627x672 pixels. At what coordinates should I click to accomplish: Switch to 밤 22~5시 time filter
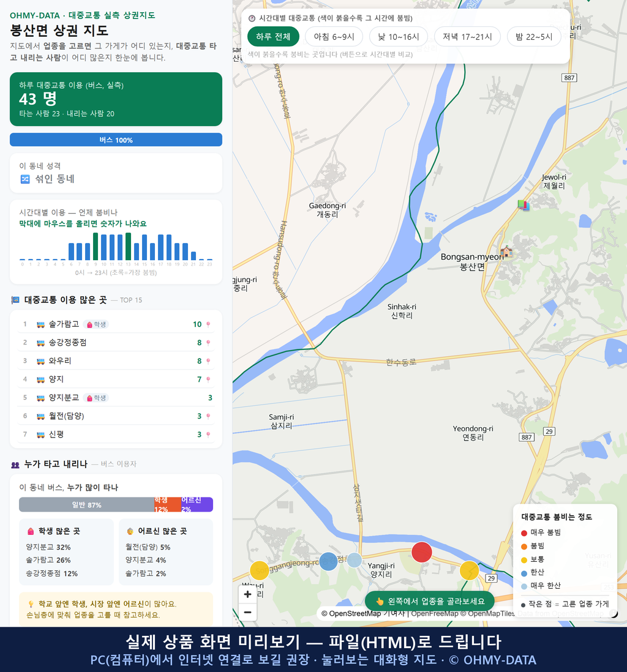click(x=534, y=37)
